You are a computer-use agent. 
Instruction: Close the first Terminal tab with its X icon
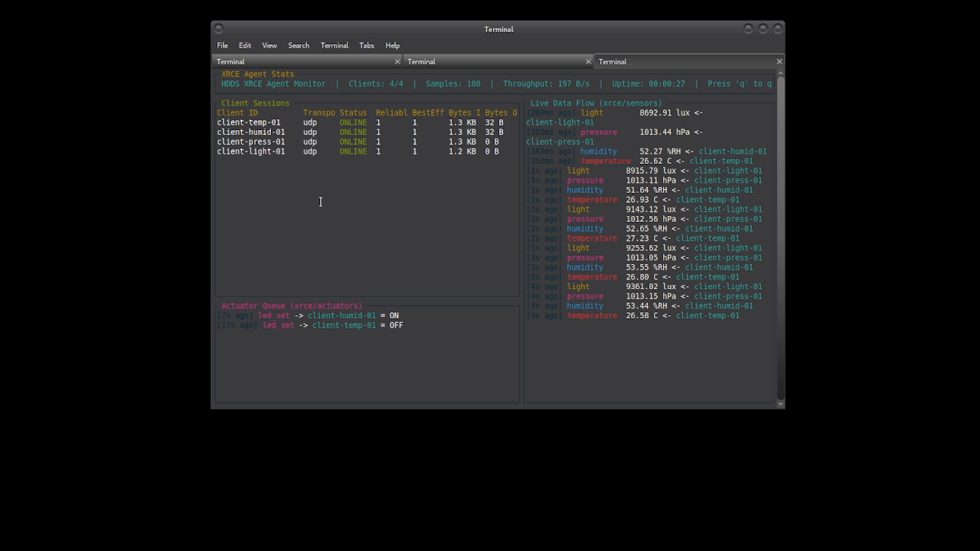pos(397,61)
